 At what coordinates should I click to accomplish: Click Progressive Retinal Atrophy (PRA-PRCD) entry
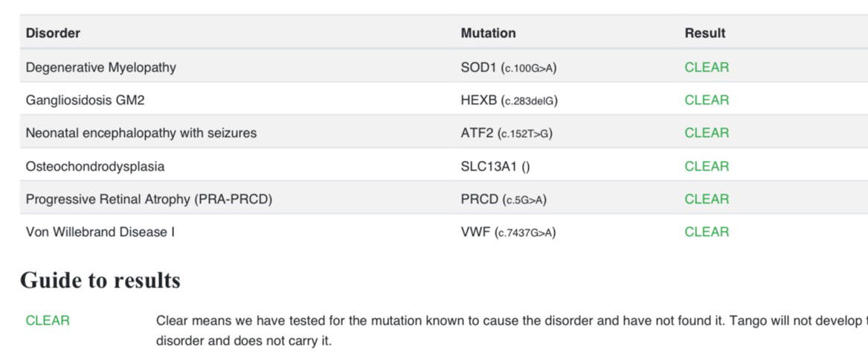(x=149, y=199)
